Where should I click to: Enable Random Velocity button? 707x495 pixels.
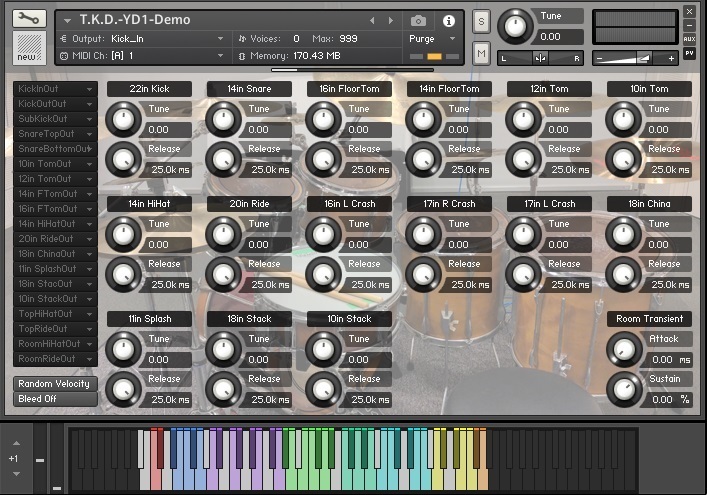tap(55, 384)
